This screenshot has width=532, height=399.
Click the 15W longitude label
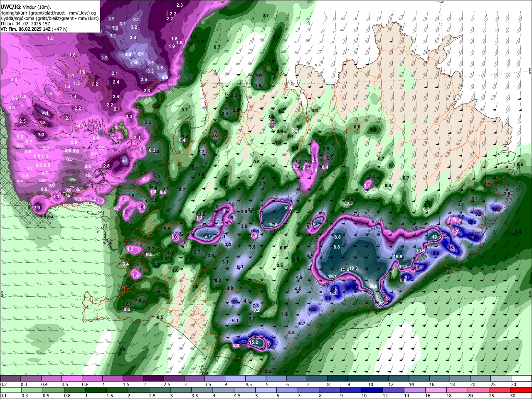click(440, 2)
